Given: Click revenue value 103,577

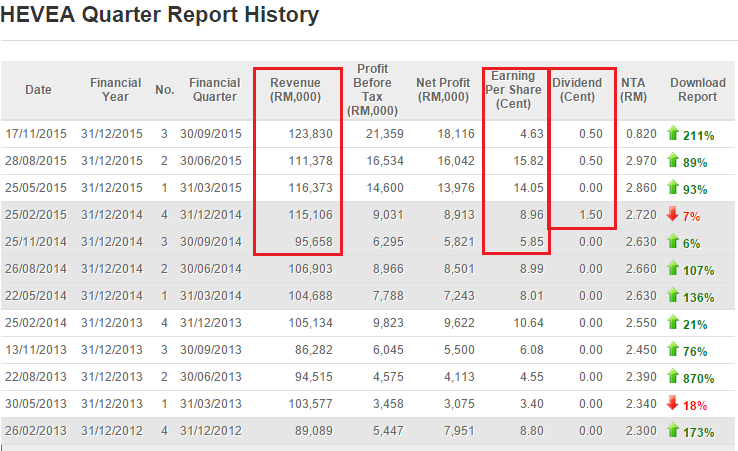Looking at the screenshot, I should [x=311, y=403].
